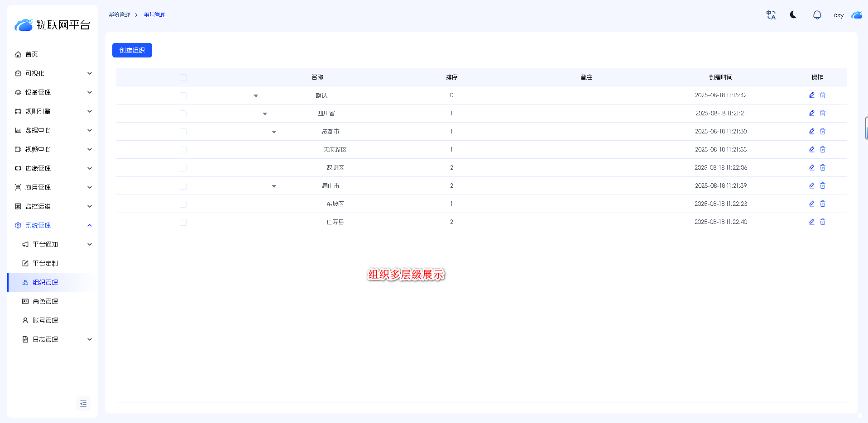Image resolution: width=868 pixels, height=423 pixels.
Task: Collapse the 四川省 tree node
Action: pos(265,114)
